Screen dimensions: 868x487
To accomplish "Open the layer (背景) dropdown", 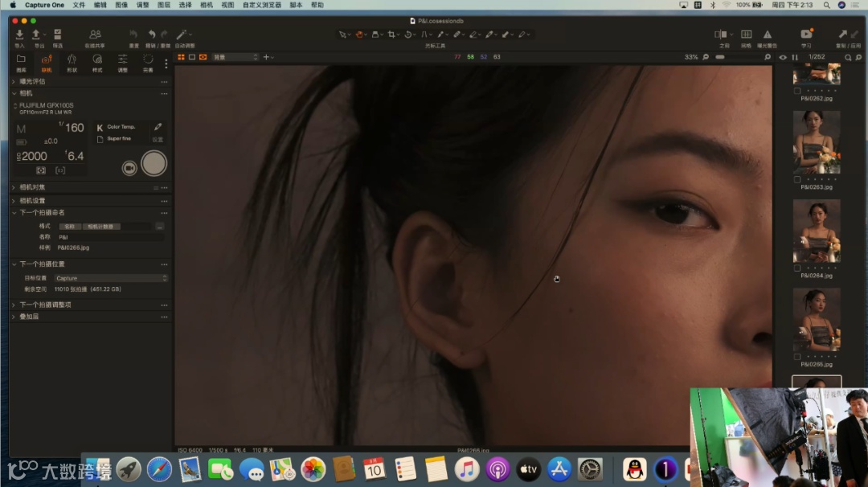I will point(235,57).
